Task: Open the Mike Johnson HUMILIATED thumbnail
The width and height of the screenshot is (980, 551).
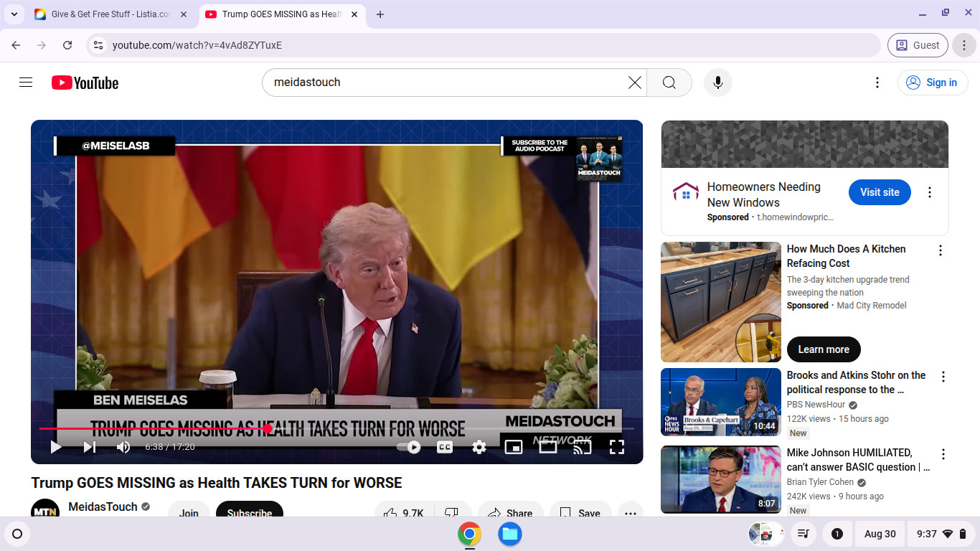Action: pos(721,479)
